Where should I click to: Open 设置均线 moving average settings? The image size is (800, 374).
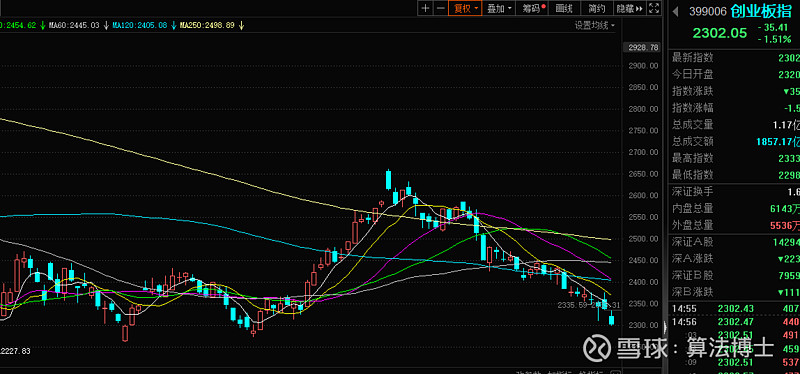pyautogui.click(x=594, y=25)
